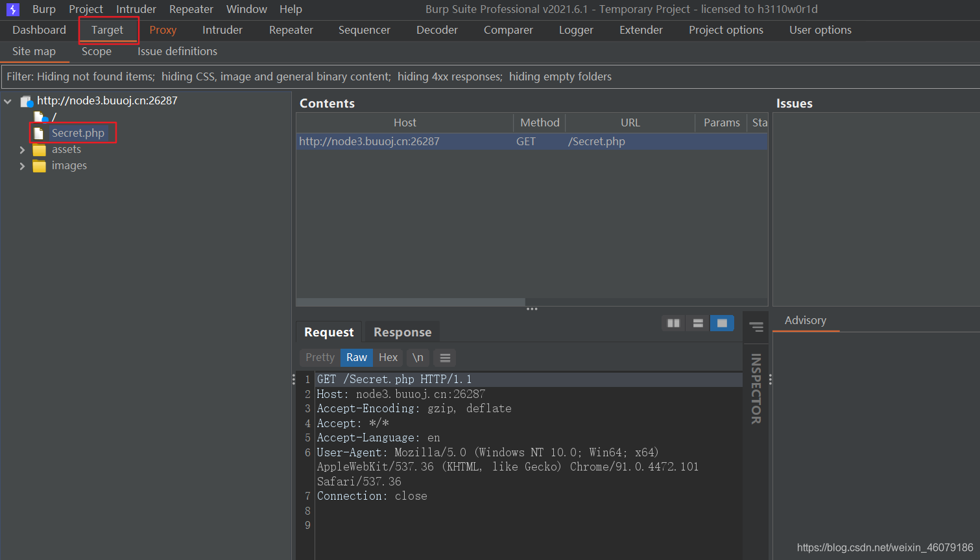The height and width of the screenshot is (560, 980).
Task: Click the root slash page icon
Action: [41, 117]
